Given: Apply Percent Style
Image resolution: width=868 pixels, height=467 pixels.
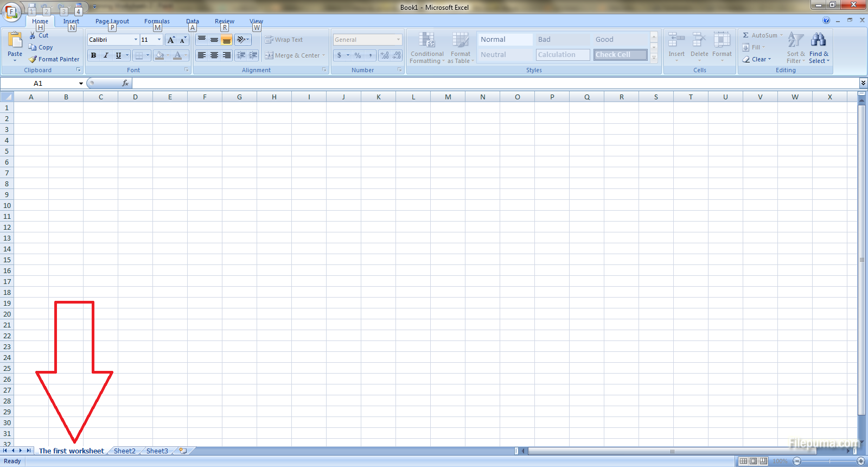Looking at the screenshot, I should coord(358,55).
